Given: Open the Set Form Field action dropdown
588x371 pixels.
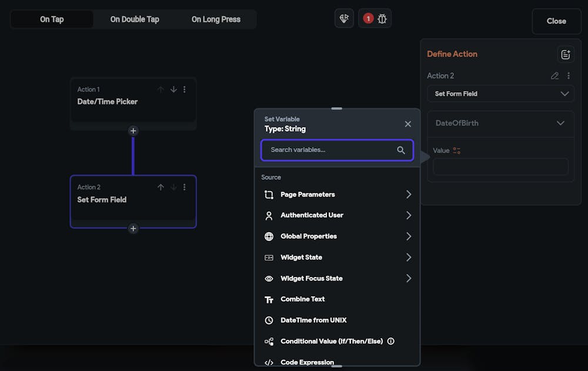Looking at the screenshot, I should (x=500, y=93).
